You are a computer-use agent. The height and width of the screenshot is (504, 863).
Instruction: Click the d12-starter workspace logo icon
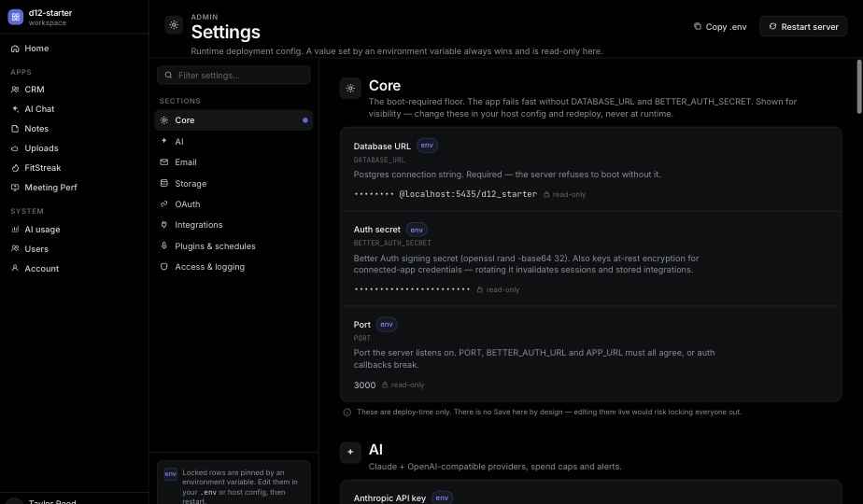[x=15, y=17]
